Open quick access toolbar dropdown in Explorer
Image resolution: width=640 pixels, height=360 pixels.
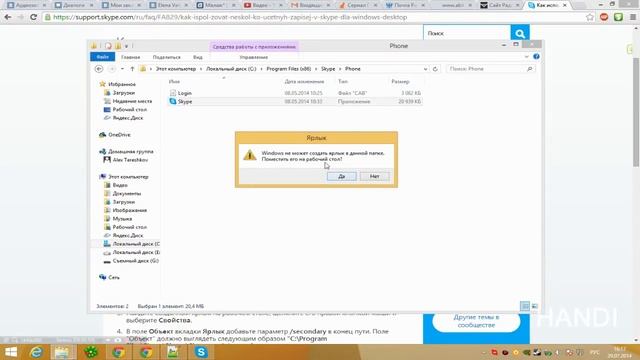point(127,46)
